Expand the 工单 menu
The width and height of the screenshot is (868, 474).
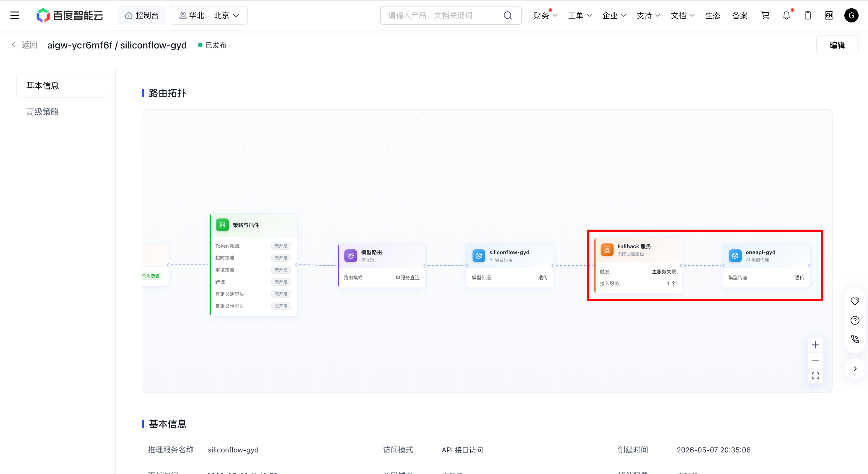[580, 16]
